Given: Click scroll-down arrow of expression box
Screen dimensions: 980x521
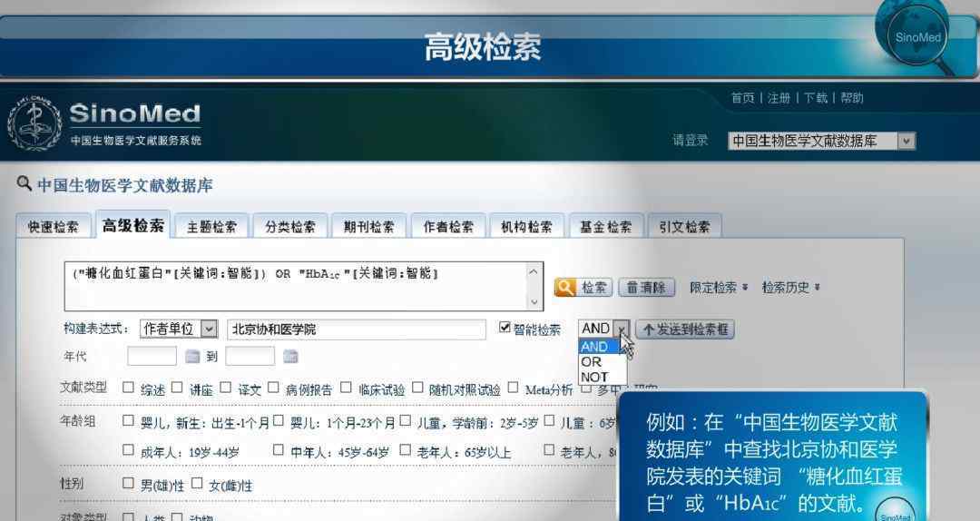Looking at the screenshot, I should coord(534,301).
